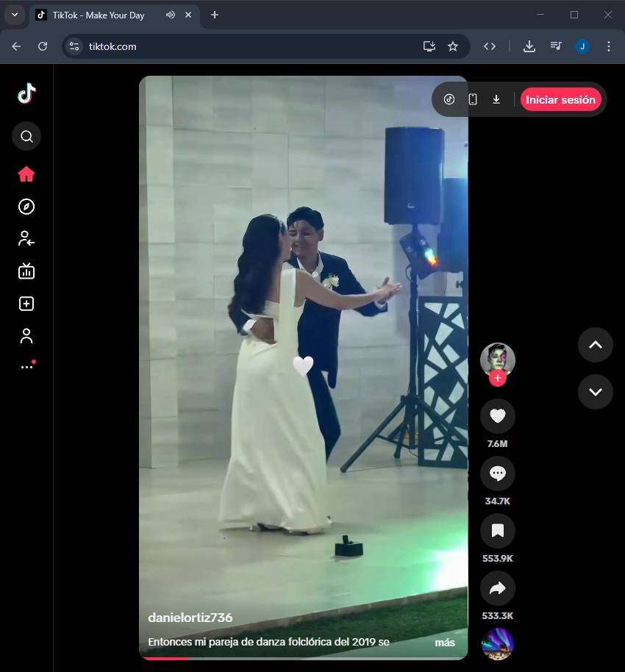Open a new browser tab
Viewport: 625px width, 672px height.
[215, 15]
